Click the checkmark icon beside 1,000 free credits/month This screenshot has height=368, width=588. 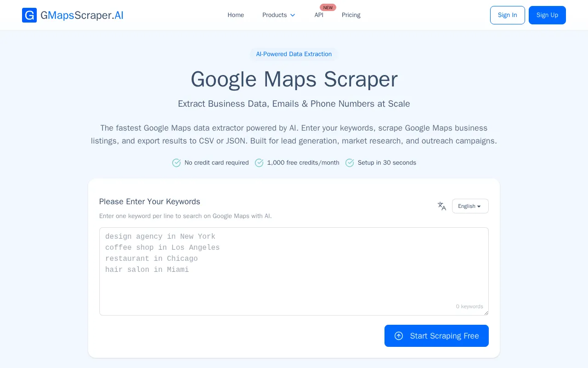tap(259, 163)
